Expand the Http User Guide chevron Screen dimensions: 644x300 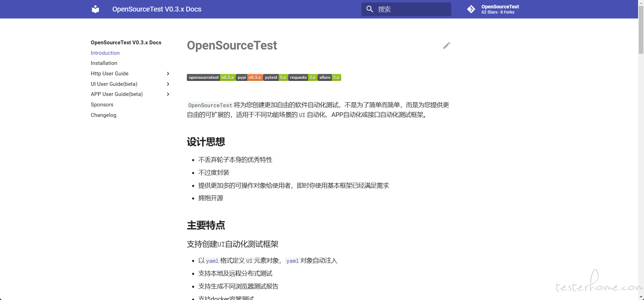[168, 74]
